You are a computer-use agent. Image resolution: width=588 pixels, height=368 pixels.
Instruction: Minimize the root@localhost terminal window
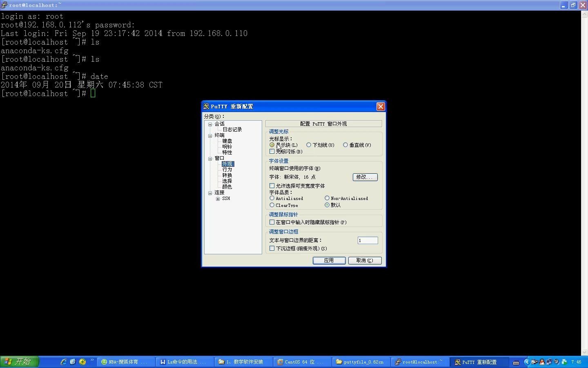click(x=563, y=5)
